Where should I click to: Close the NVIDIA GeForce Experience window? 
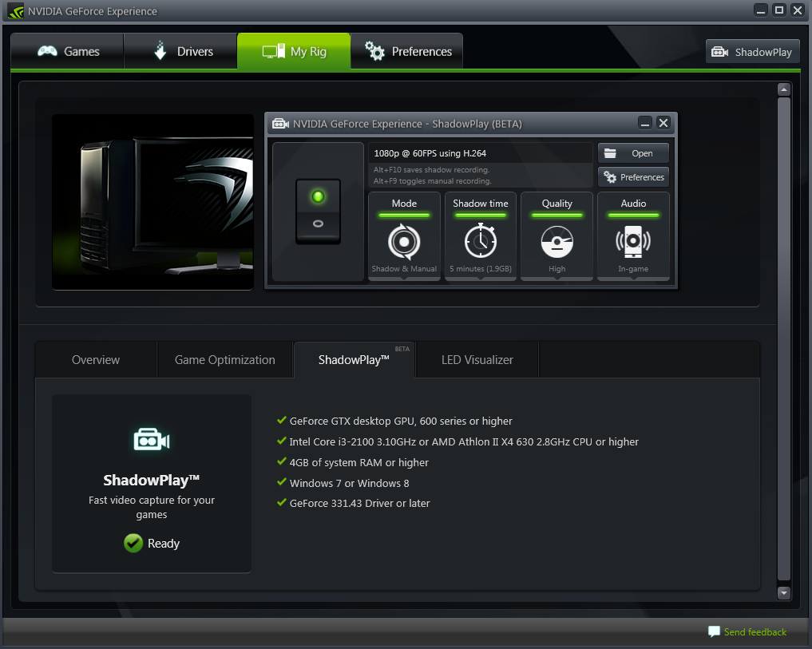pyautogui.click(x=798, y=10)
